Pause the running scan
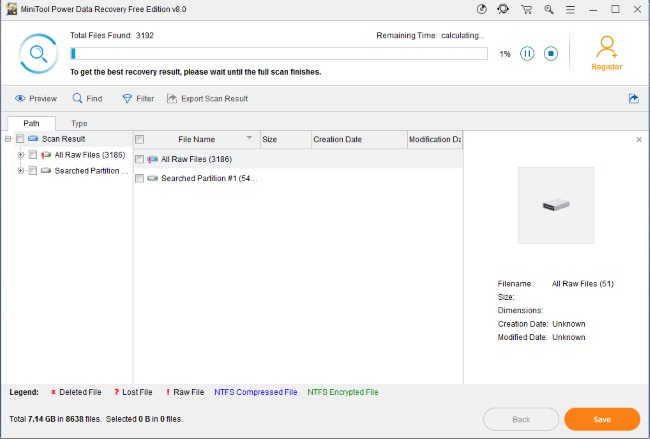 (527, 54)
